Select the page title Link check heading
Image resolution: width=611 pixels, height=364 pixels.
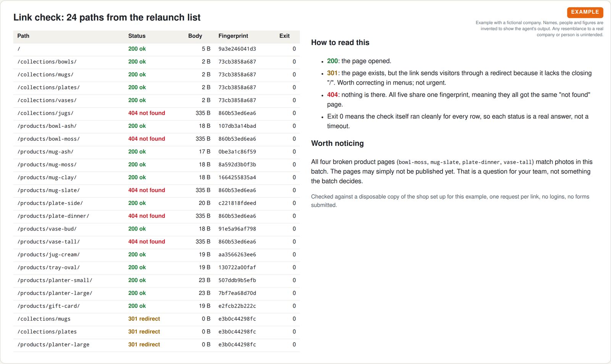(107, 18)
